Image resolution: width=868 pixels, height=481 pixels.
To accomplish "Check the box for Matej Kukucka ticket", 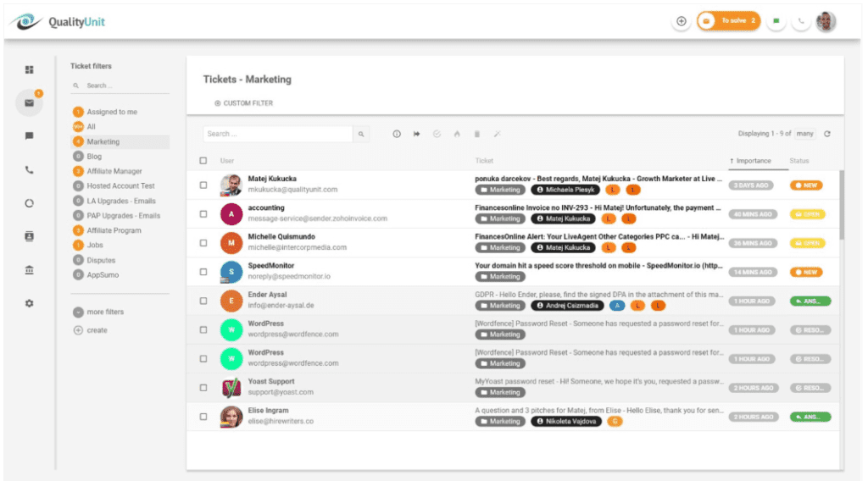I will [x=203, y=185].
